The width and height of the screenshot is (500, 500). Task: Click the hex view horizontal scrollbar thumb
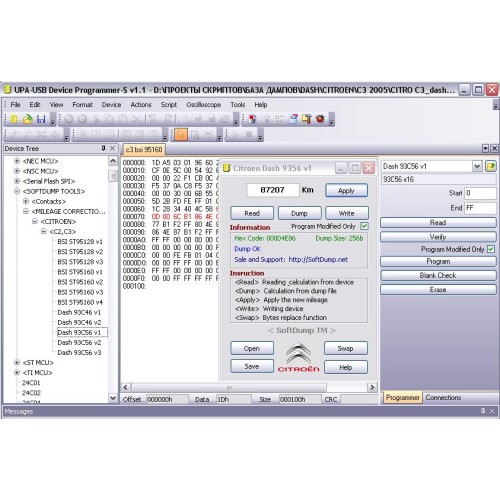[229, 387]
